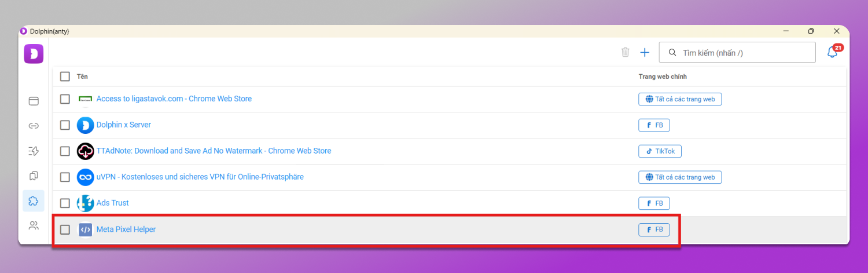This screenshot has width=868, height=273.
Task: Select the extensions puzzle sidebar icon
Action: (x=34, y=201)
